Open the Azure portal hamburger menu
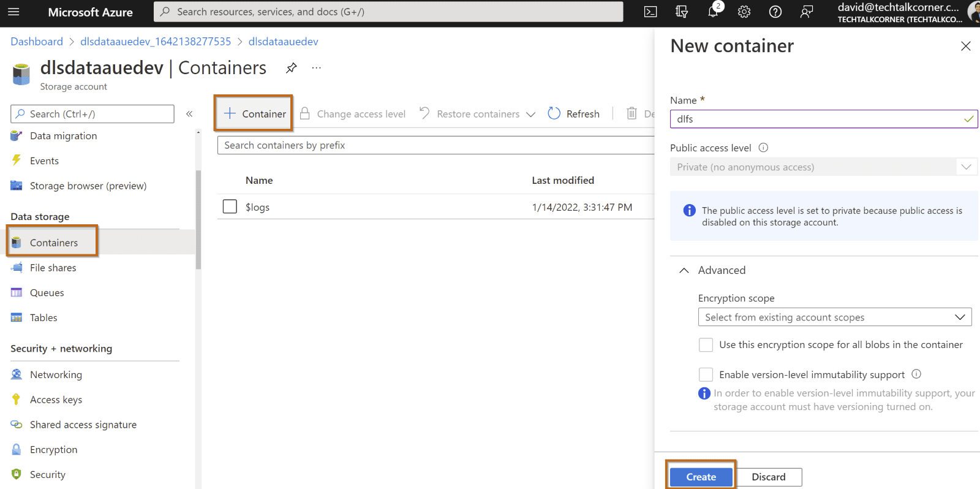Image resolution: width=980 pixels, height=489 pixels. [13, 12]
